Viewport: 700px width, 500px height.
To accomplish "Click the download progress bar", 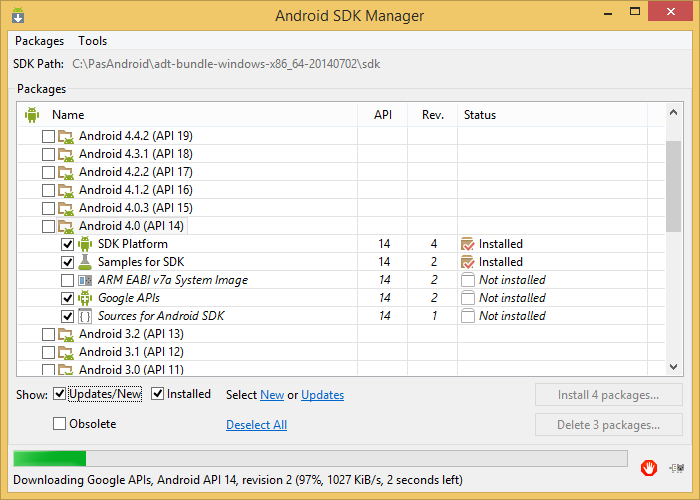I will pyautogui.click(x=320, y=459).
